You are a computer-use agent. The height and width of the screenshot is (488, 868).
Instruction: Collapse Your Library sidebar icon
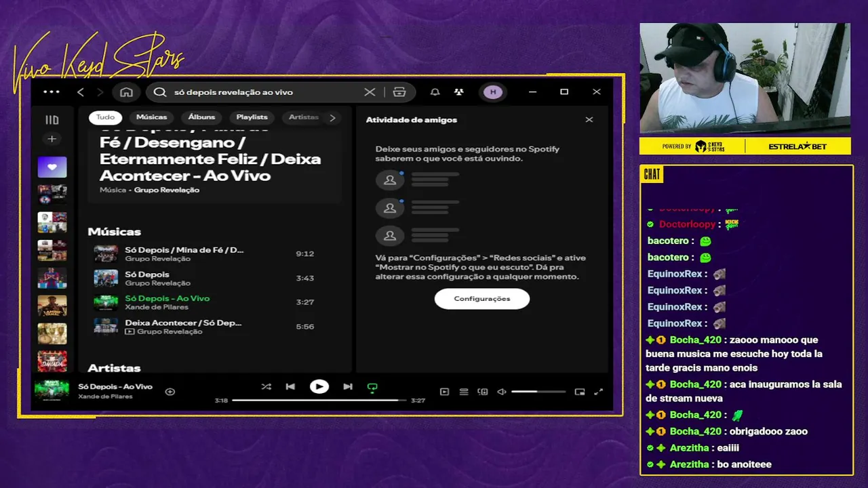pos(52,120)
